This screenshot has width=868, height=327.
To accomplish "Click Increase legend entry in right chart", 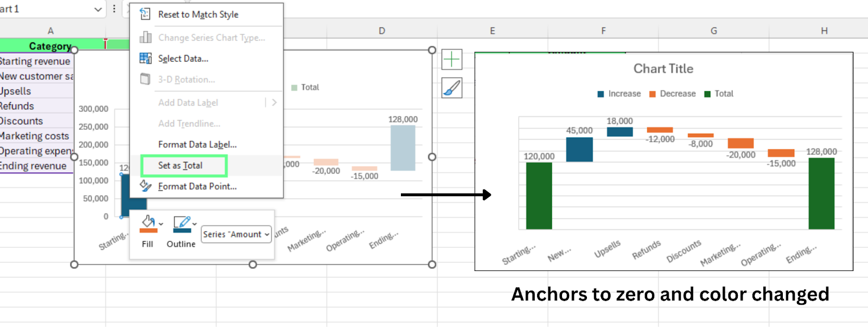I will pyautogui.click(x=619, y=94).
